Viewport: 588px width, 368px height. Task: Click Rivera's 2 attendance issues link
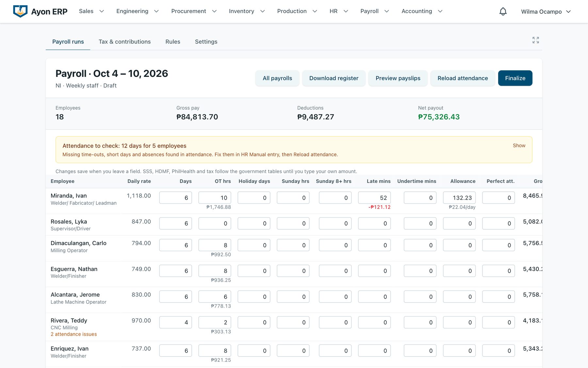coord(73,334)
